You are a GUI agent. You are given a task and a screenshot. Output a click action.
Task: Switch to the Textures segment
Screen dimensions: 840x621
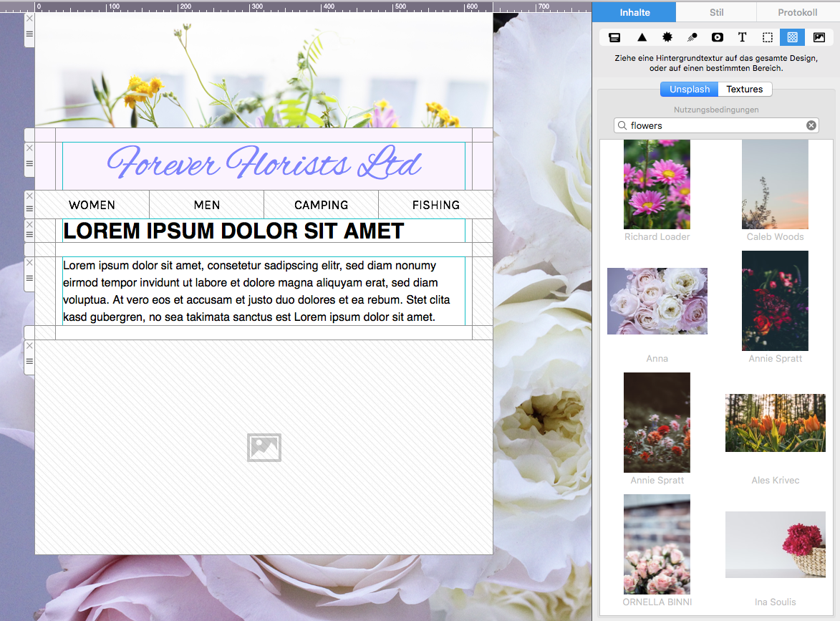(x=745, y=89)
